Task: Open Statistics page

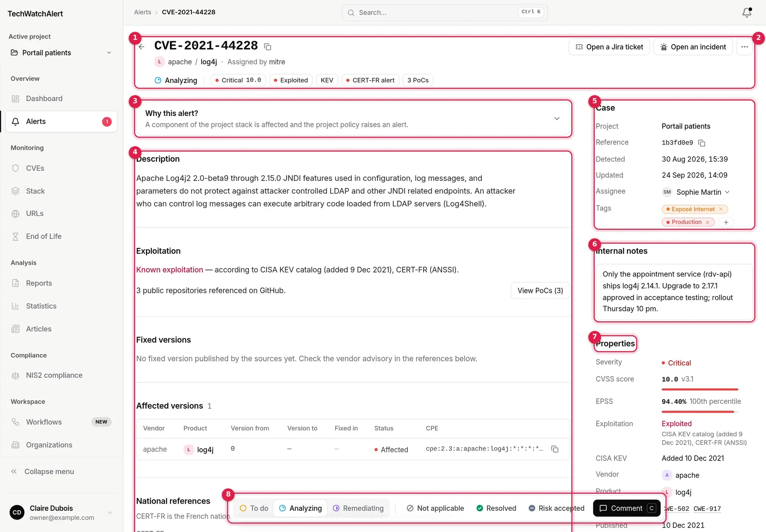Action: point(61,306)
